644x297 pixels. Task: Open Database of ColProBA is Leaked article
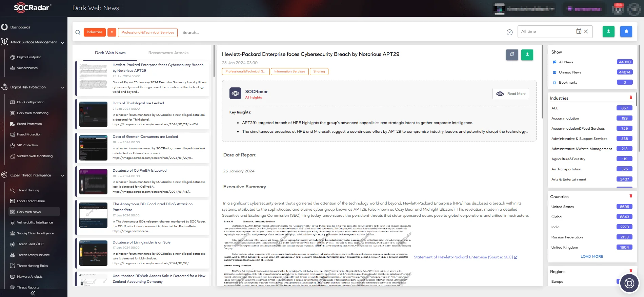point(139,171)
